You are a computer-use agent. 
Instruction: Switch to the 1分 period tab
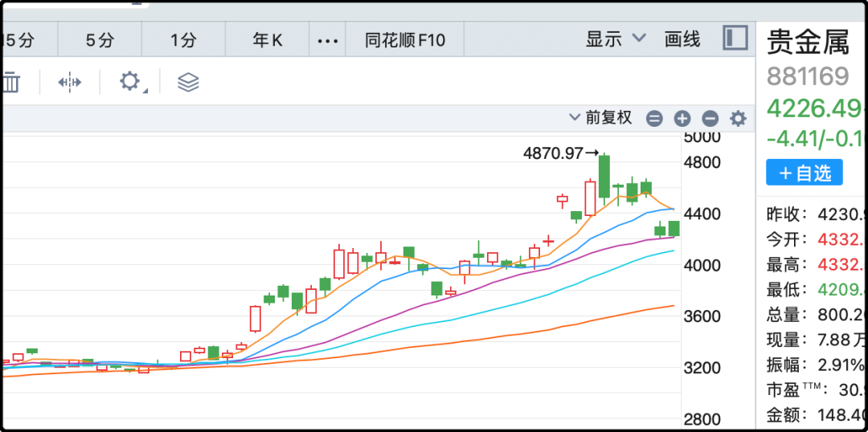click(x=183, y=40)
